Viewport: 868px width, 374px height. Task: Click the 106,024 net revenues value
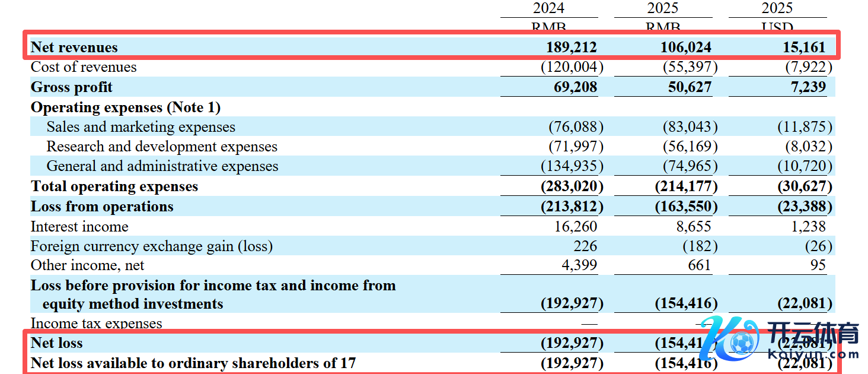685,47
